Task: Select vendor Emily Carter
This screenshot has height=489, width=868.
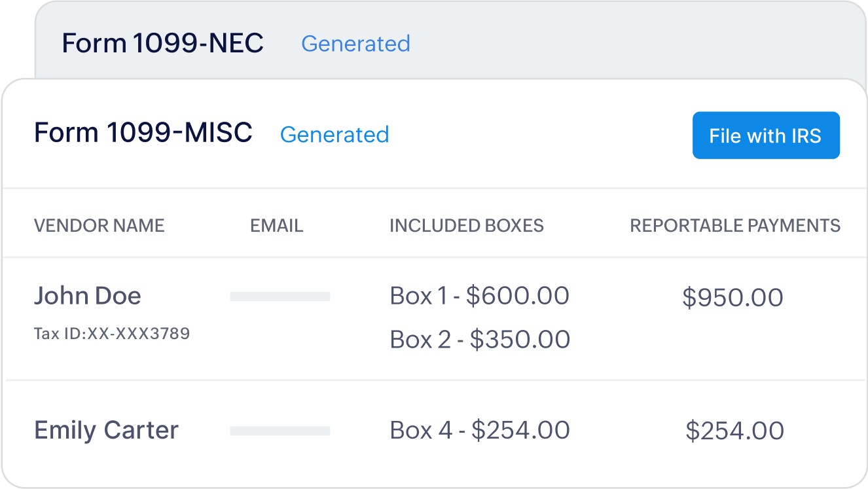Action: 106,430
